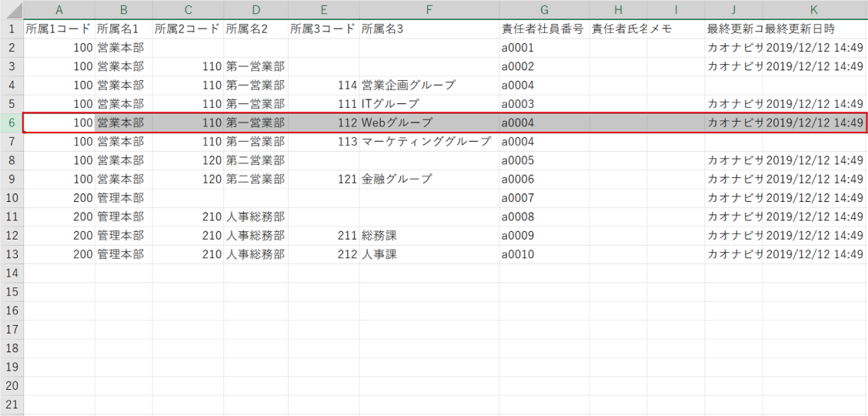Click the cell containing a0001

pos(543,48)
